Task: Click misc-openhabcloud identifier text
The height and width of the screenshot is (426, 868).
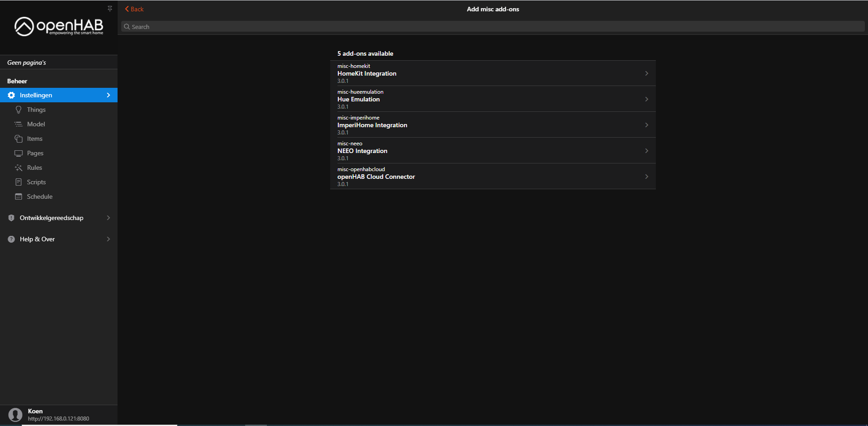Action: coord(361,169)
